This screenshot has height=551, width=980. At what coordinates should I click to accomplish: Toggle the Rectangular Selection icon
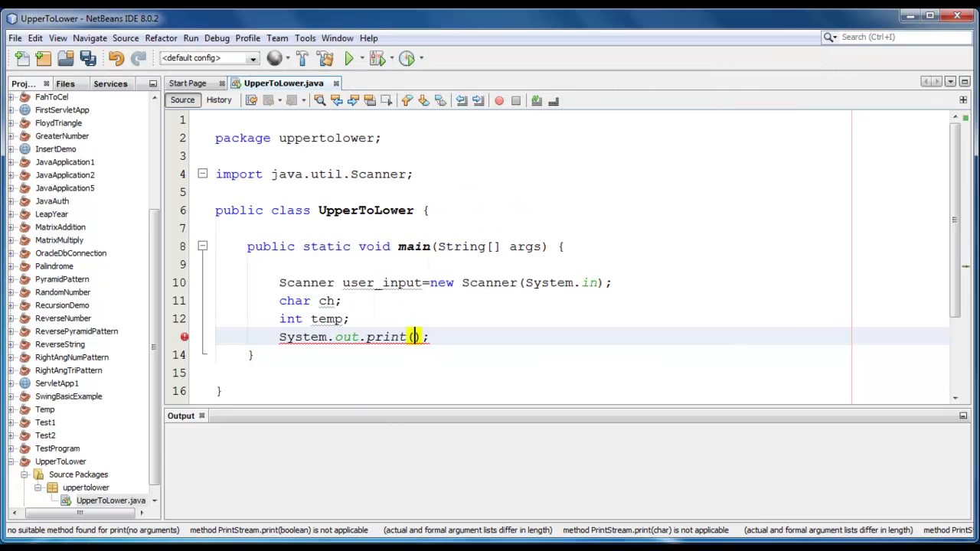click(386, 100)
